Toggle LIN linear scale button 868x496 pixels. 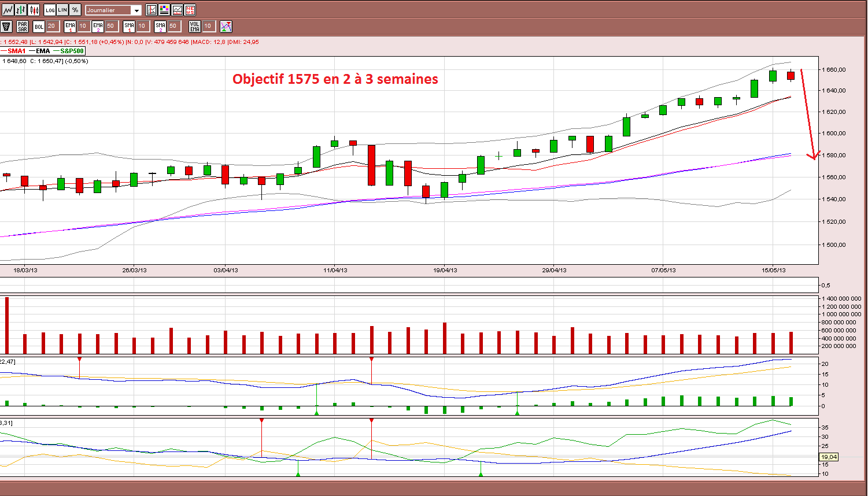coord(62,10)
